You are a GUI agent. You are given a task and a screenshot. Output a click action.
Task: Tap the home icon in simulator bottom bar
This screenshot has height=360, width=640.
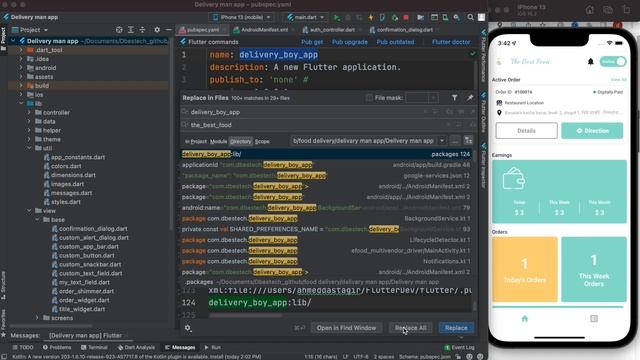pyautogui.click(x=525, y=318)
